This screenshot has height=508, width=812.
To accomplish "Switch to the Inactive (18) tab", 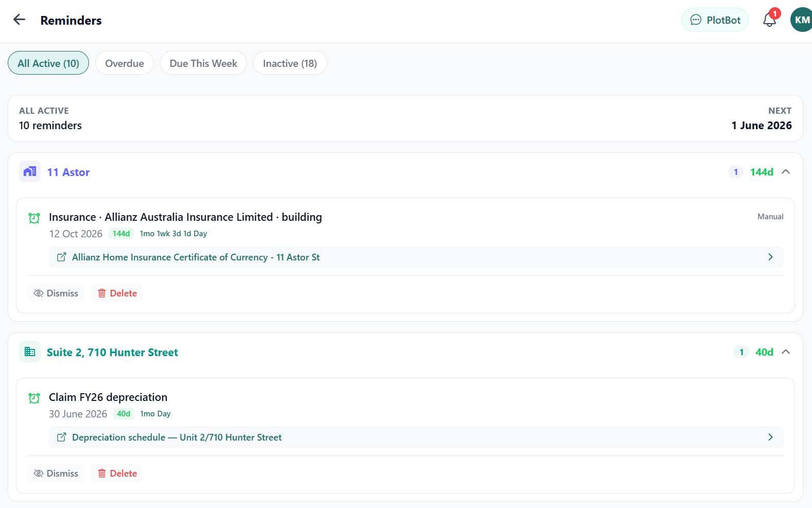I will coord(290,63).
